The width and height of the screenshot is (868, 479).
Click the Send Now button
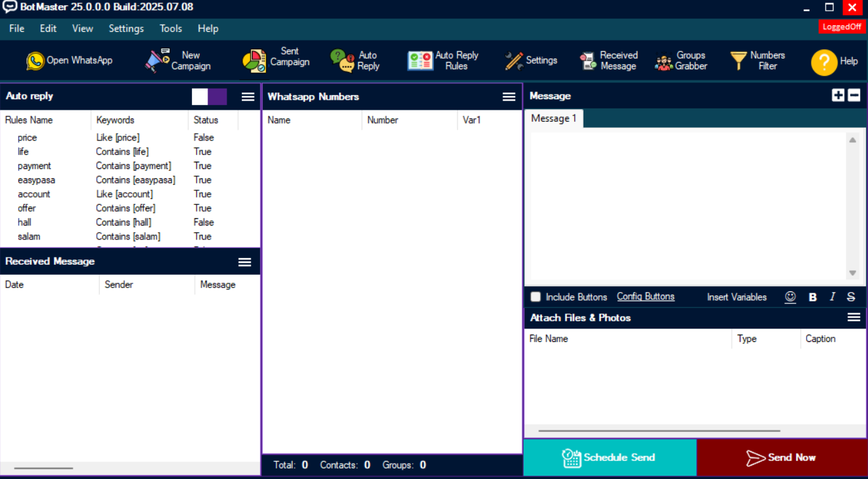pyautogui.click(x=782, y=458)
